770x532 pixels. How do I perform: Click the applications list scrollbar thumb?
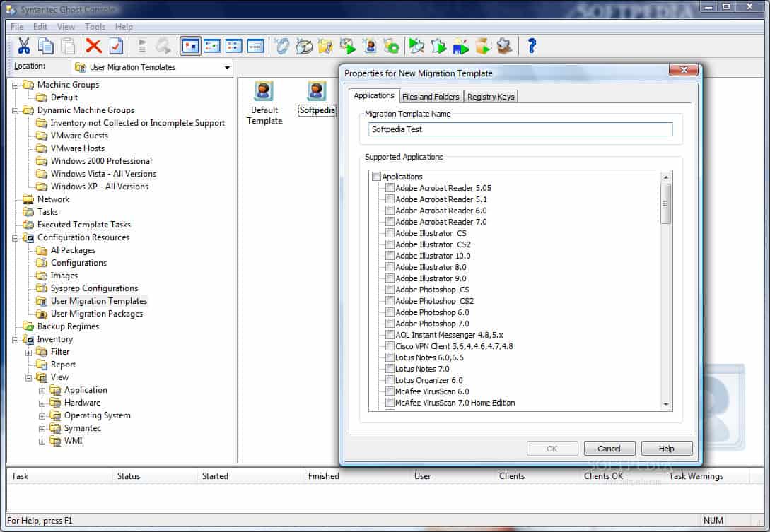click(x=666, y=203)
